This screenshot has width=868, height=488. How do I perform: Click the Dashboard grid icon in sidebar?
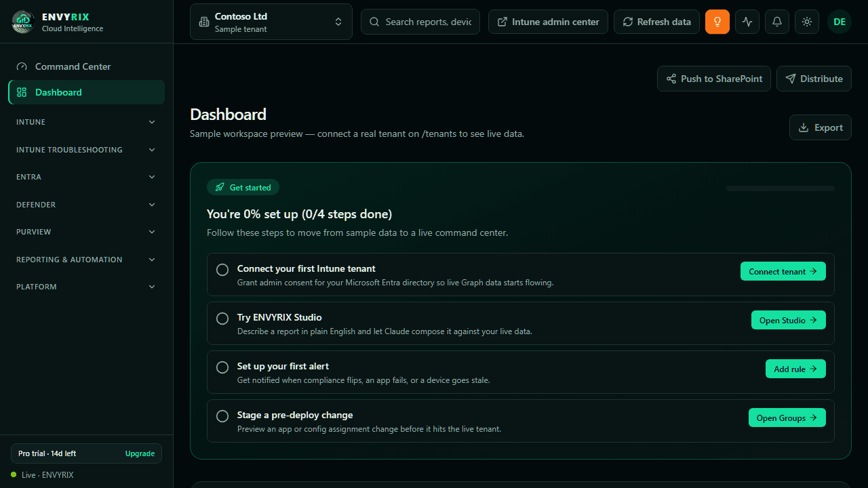(x=22, y=92)
